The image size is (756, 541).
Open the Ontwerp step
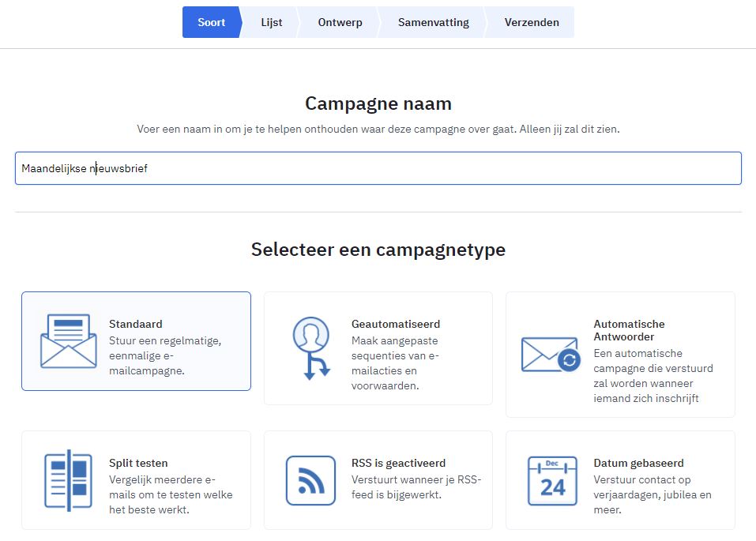tap(339, 22)
